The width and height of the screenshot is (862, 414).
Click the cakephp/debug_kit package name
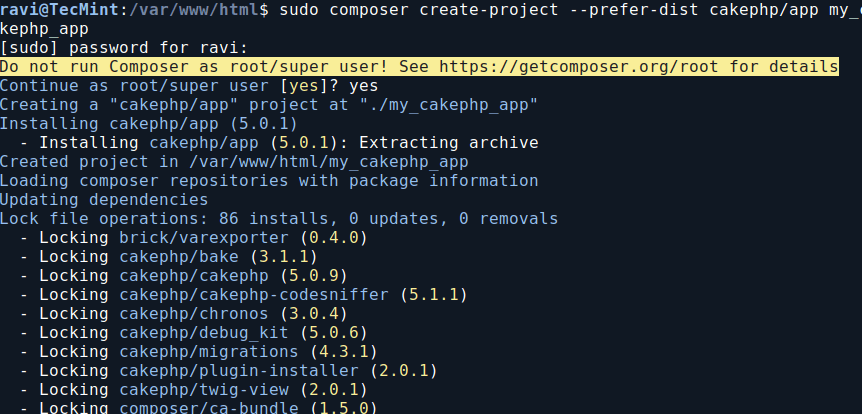(204, 333)
